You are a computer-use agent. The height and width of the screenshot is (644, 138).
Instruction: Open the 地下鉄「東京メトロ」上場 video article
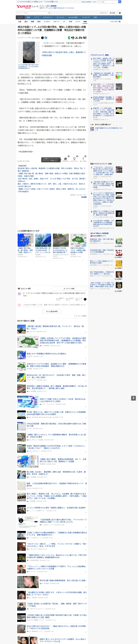tap(56, 413)
